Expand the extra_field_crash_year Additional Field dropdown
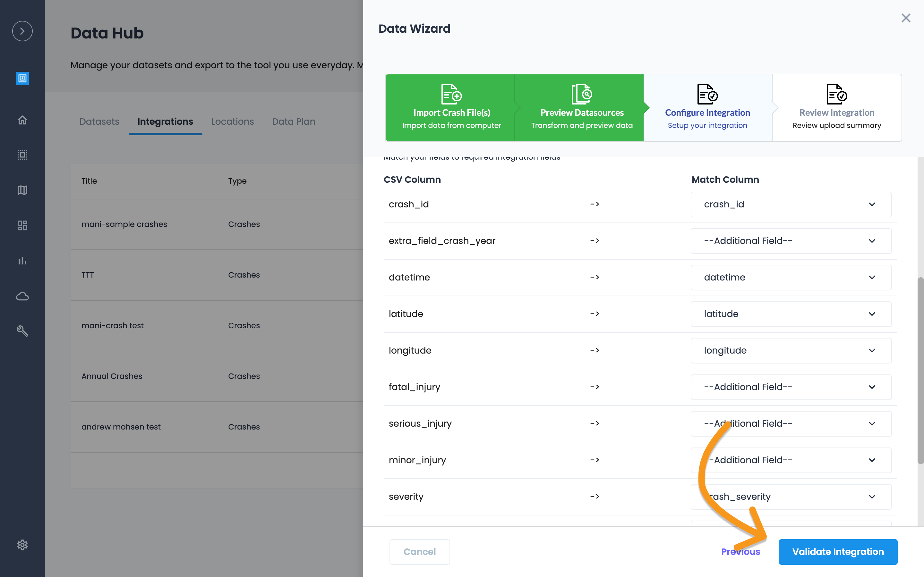 tap(791, 241)
